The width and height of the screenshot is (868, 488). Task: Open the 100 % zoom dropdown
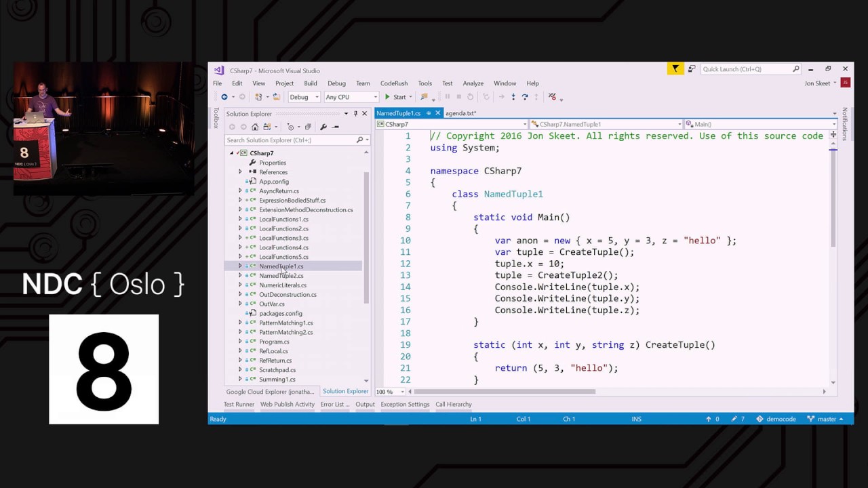390,392
